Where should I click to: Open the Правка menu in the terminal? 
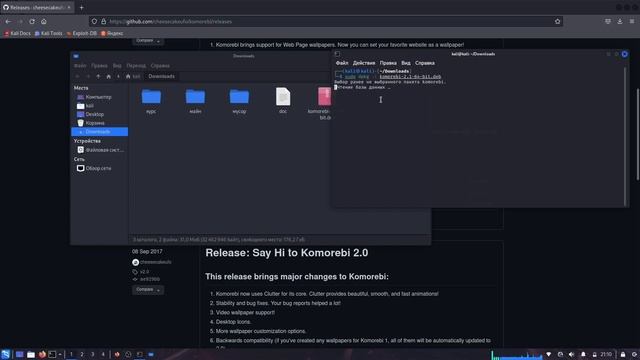(388, 63)
